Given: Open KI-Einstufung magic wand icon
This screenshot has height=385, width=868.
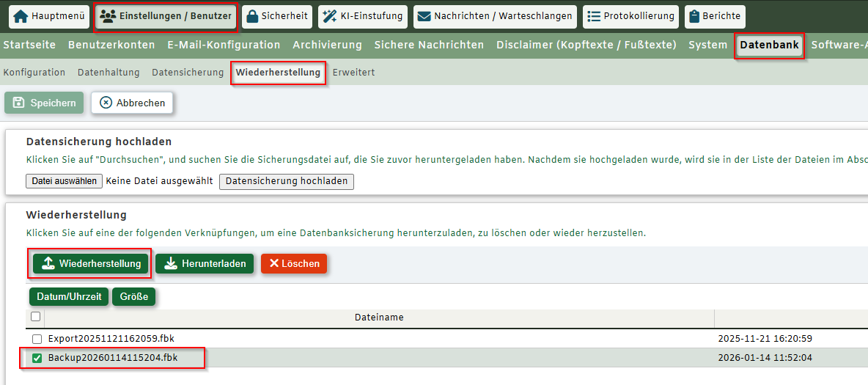Looking at the screenshot, I should [x=329, y=16].
